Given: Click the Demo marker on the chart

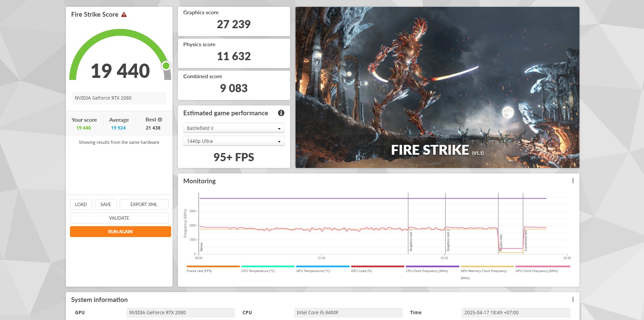Looking at the screenshot, I should [201, 247].
